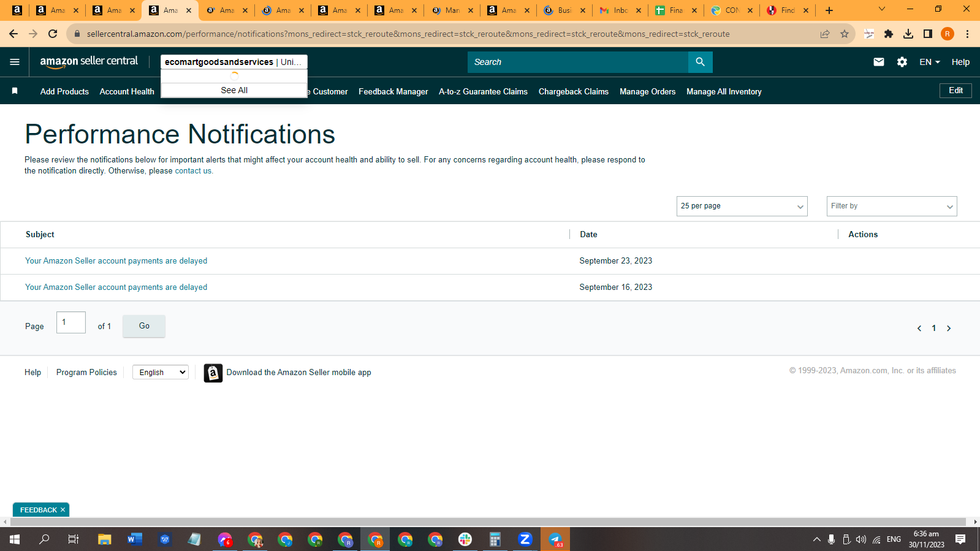The image size is (980, 551).
Task: Open the ecomartgoodsandservices account switcher
Action: [234, 62]
